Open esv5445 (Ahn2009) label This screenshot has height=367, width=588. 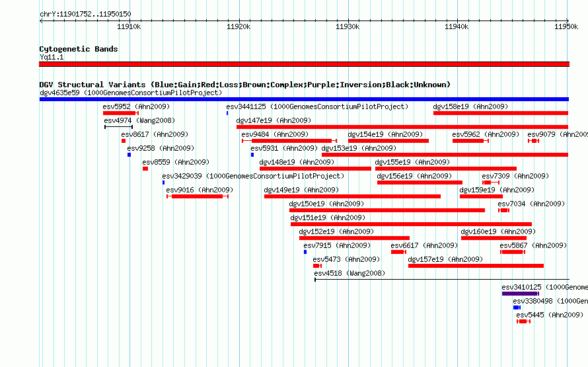click(x=550, y=315)
